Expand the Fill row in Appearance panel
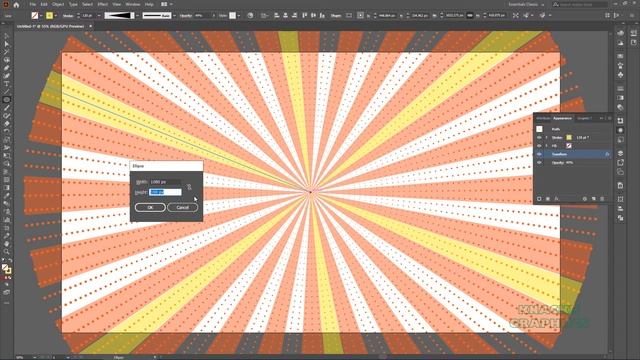This screenshot has width=640, height=360. tap(547, 146)
